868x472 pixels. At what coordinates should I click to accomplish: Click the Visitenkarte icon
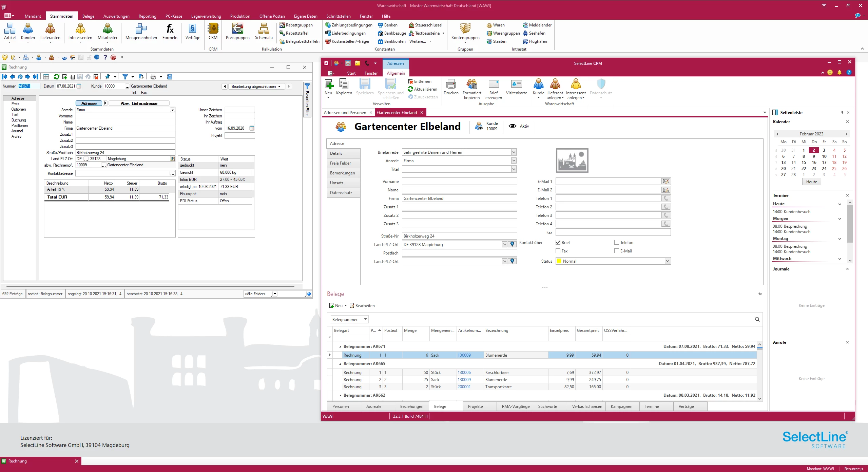[x=516, y=87]
